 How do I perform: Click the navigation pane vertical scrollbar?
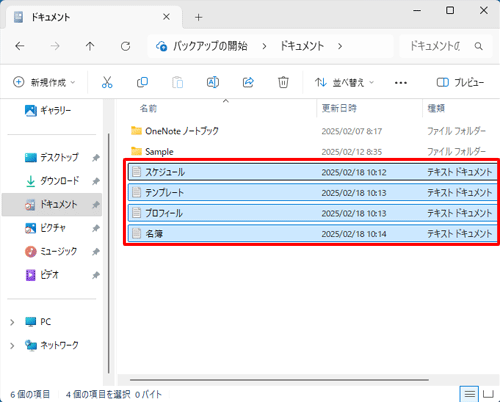pos(109,253)
